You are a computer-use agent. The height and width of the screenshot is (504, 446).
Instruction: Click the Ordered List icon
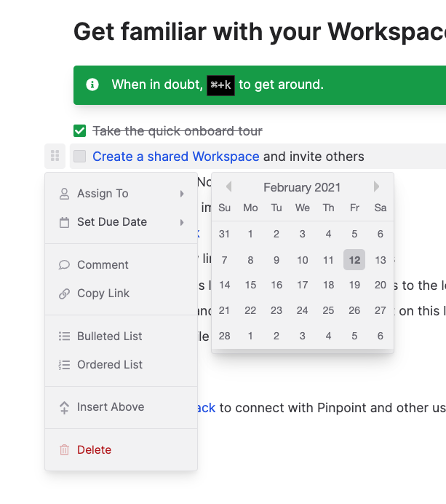pyautogui.click(x=64, y=365)
